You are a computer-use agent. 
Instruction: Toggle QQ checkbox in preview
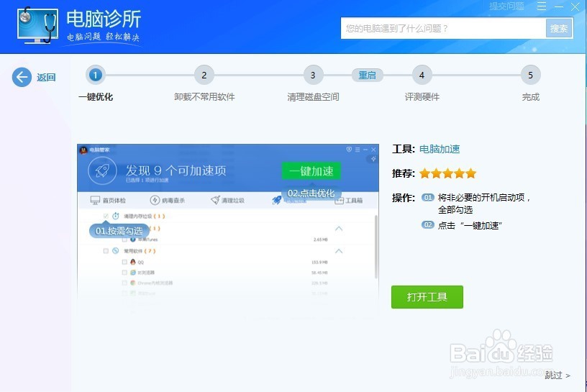124,262
